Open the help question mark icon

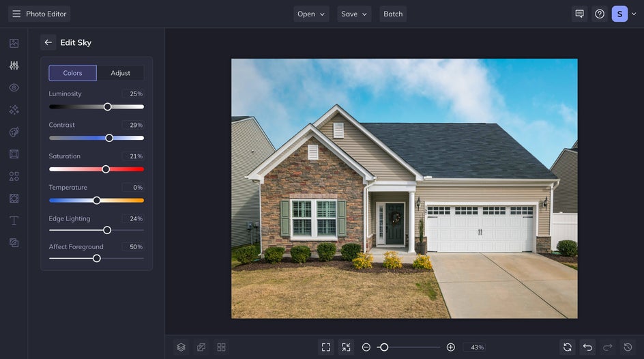(x=600, y=14)
